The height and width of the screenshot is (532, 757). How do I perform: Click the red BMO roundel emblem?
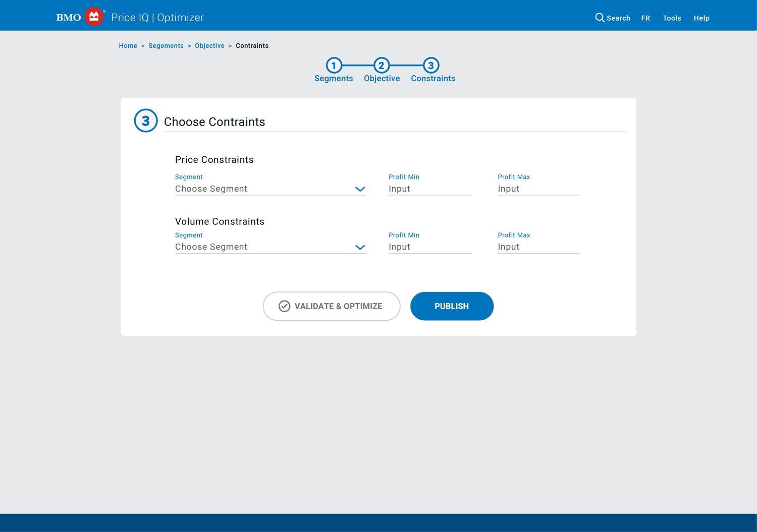(x=93, y=16)
